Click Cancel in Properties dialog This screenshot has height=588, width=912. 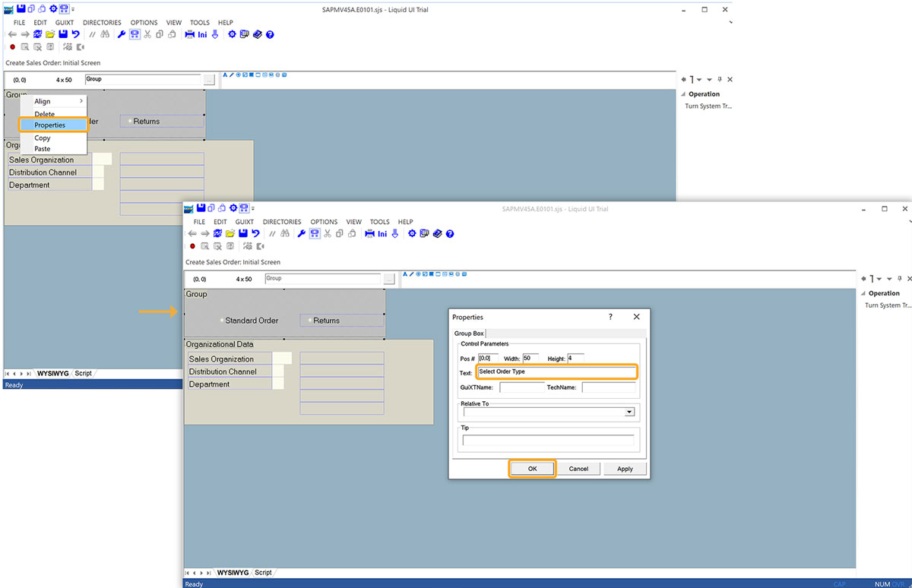[578, 469]
